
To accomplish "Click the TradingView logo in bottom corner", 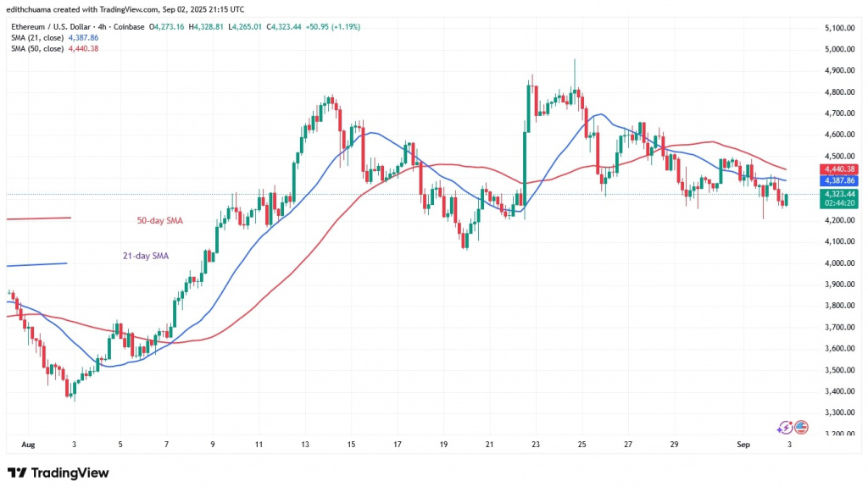I will (x=58, y=473).
